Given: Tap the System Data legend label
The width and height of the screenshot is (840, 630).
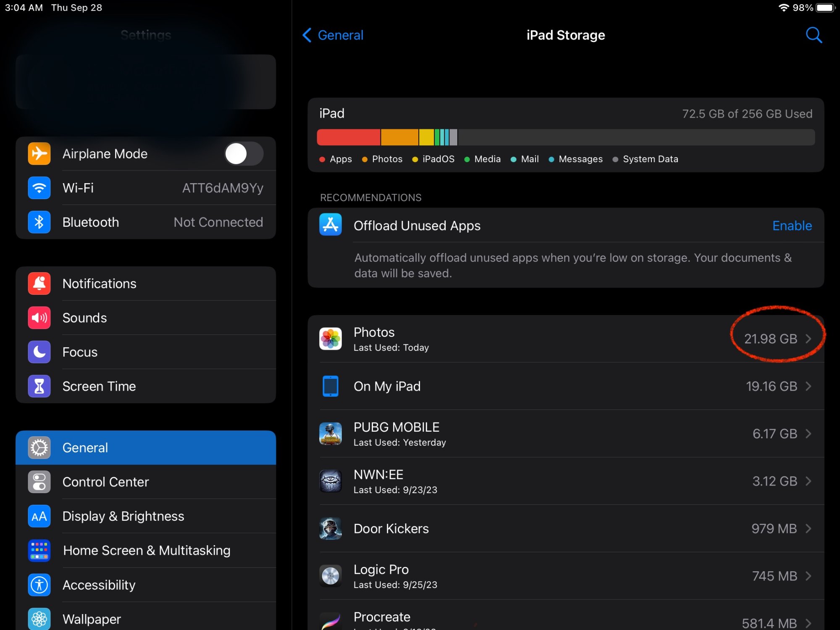Looking at the screenshot, I should (651, 159).
